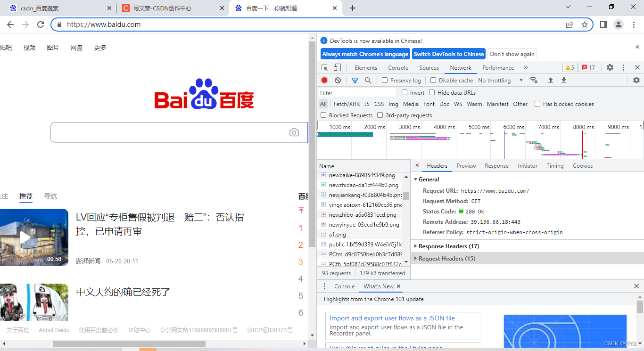The height and width of the screenshot is (351, 644).
Task: Switch to the Elements tab
Action: coord(366,67)
